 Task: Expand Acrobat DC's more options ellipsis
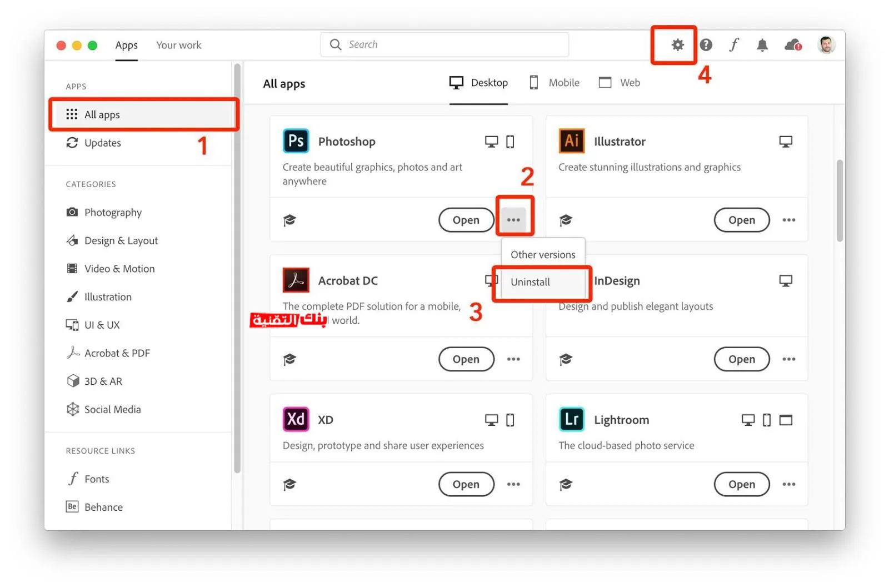[513, 359]
